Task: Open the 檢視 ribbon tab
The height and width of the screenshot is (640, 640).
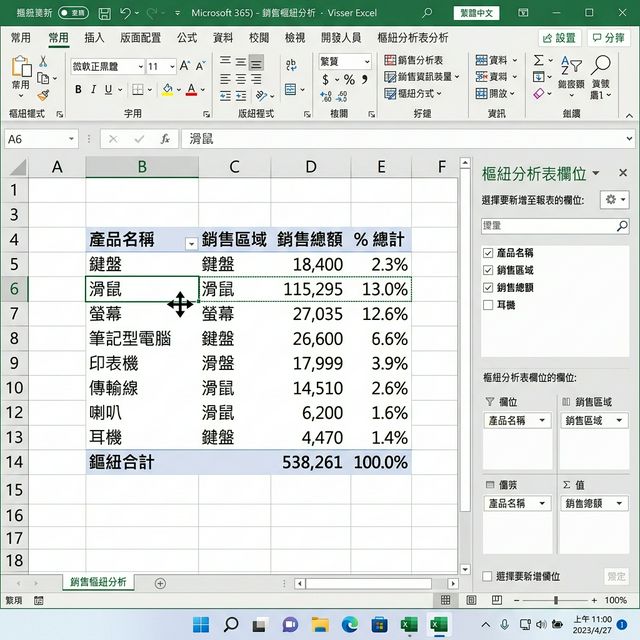Action: pyautogui.click(x=295, y=38)
